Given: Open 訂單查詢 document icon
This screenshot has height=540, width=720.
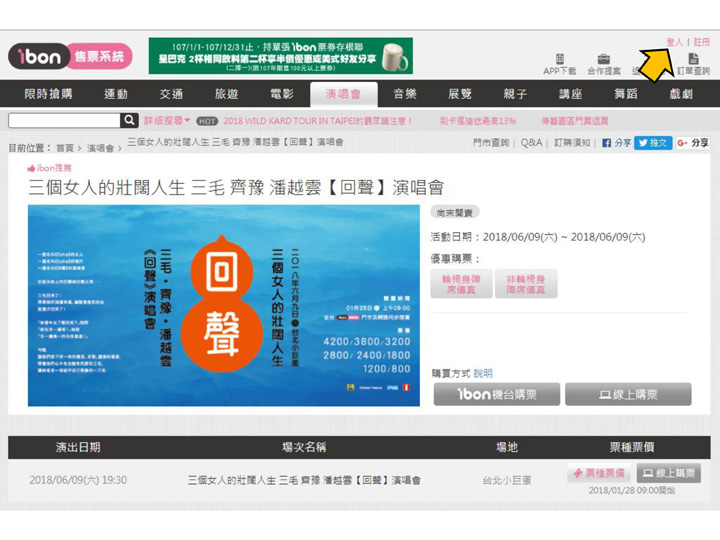Looking at the screenshot, I should pyautogui.click(x=693, y=60).
